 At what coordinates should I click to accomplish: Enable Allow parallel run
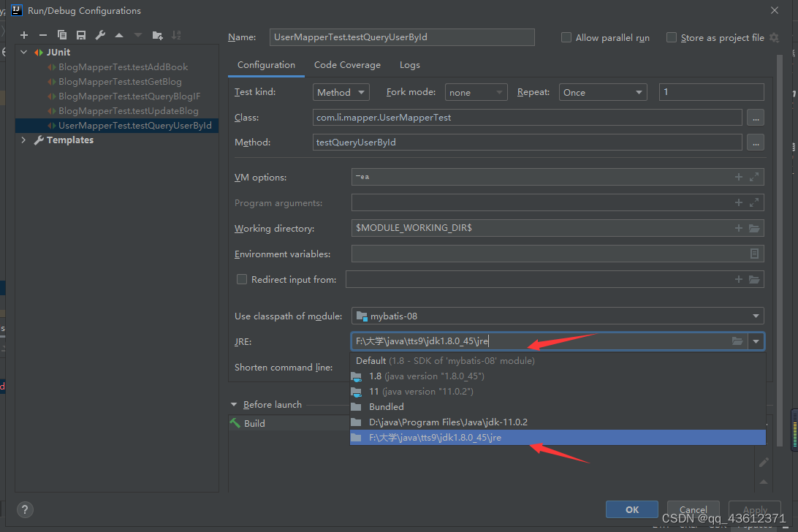pos(566,37)
